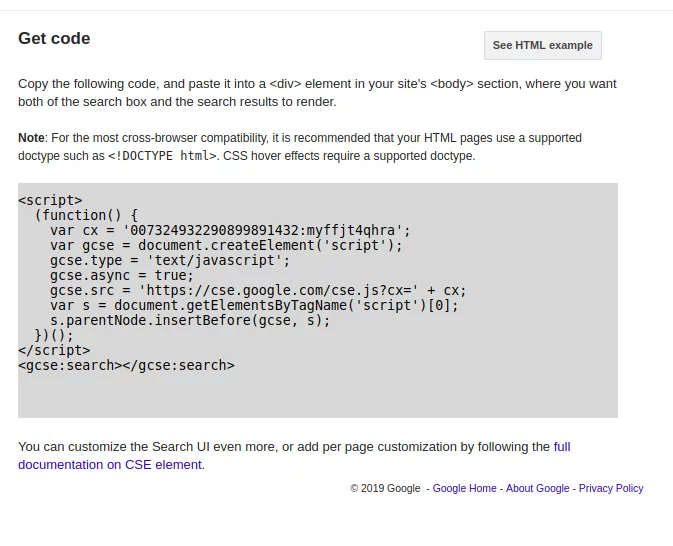Click the getElementsByTagName line in code
673x546 pixels.
pyautogui.click(x=254, y=305)
